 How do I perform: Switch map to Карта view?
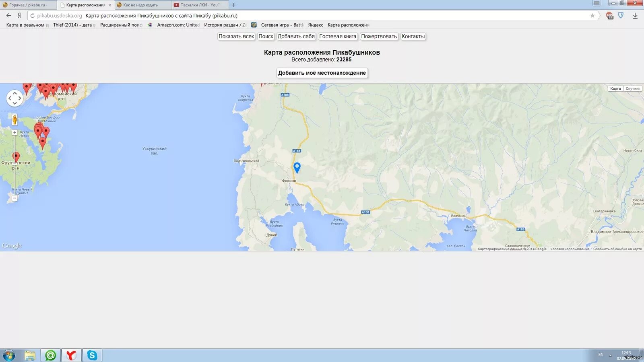pos(615,88)
